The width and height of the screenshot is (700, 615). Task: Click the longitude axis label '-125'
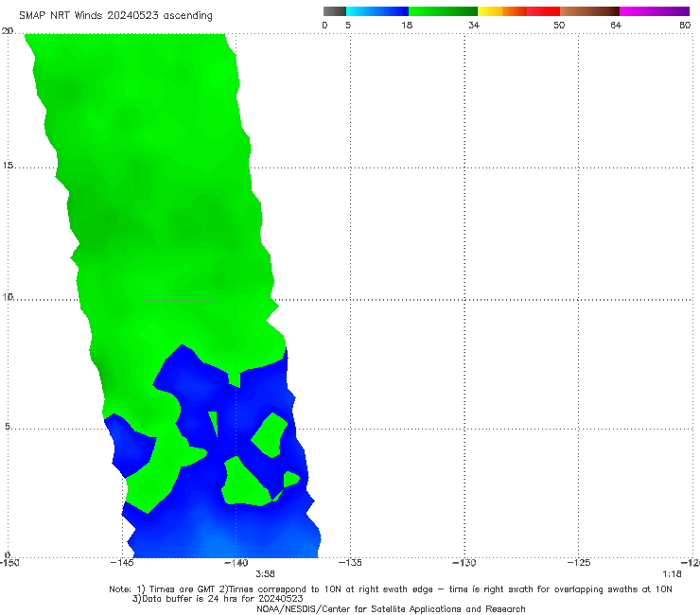coord(579,563)
